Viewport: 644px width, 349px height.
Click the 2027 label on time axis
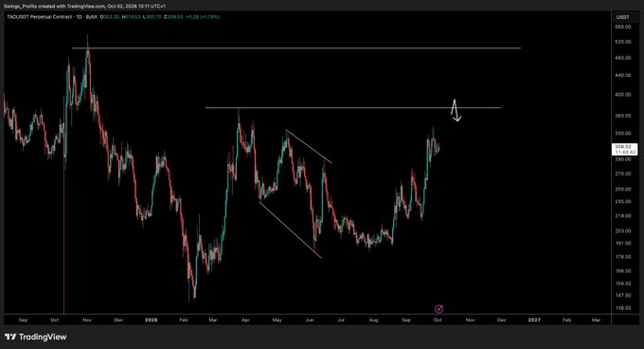(x=534, y=320)
